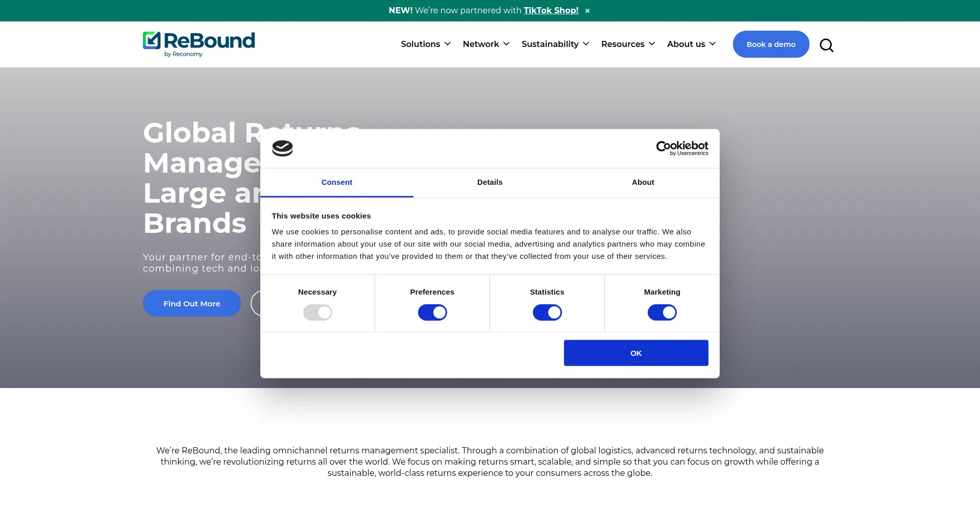Screen dimensions: 980x507
Task: Switch to the Details tab
Action: [489, 182]
